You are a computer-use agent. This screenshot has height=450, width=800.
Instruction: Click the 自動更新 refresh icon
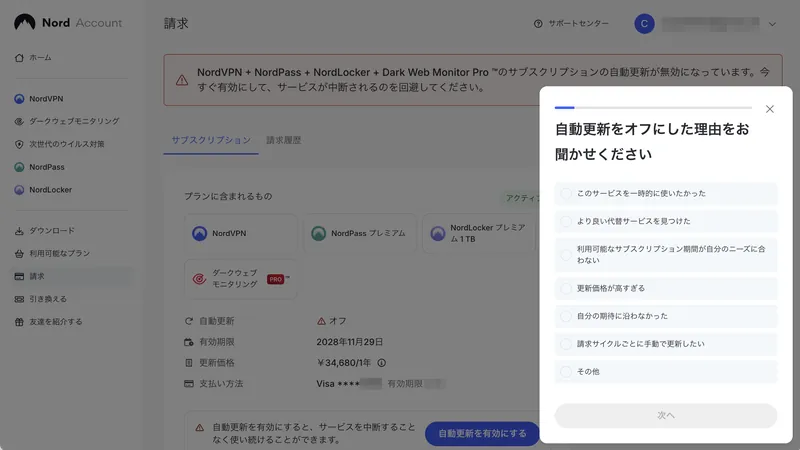(189, 321)
